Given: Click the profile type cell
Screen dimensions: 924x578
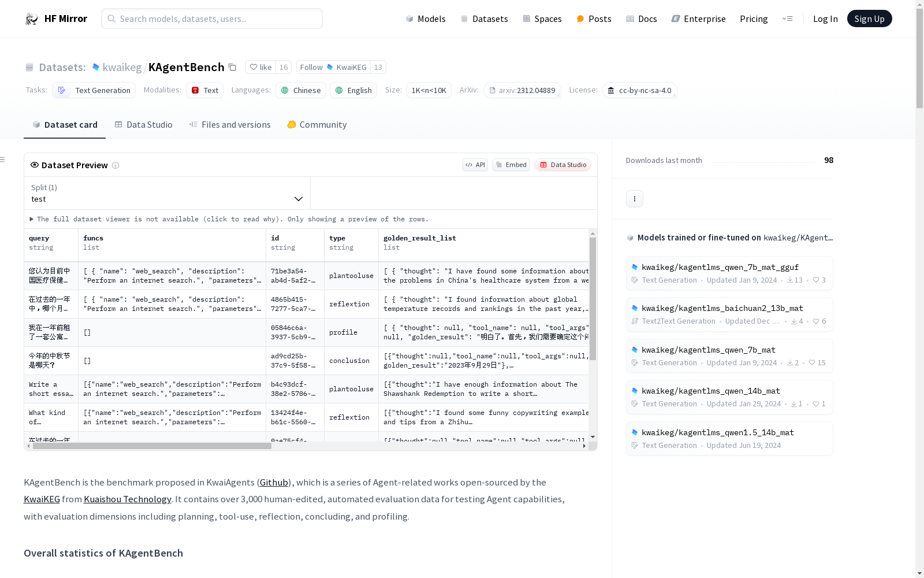Looking at the screenshot, I should click(x=351, y=332).
